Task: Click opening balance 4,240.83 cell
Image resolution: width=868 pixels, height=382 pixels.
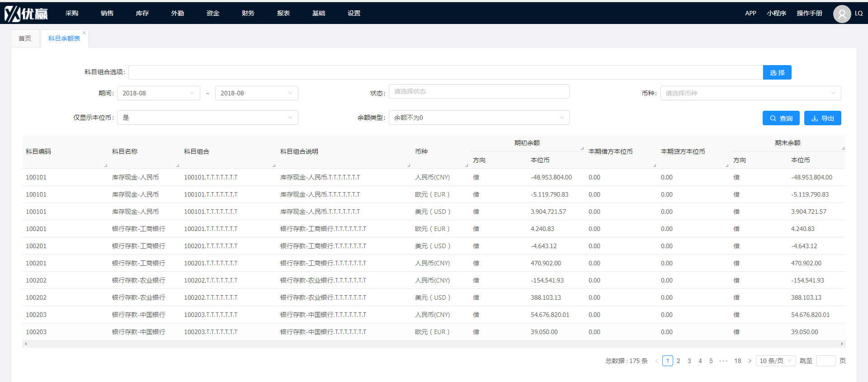Action: tap(542, 229)
